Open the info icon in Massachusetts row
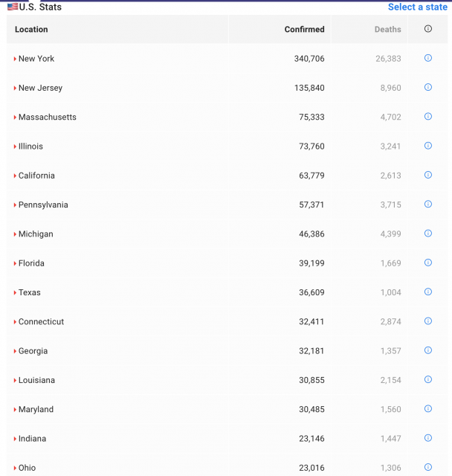This screenshot has height=476, width=452. [428, 116]
